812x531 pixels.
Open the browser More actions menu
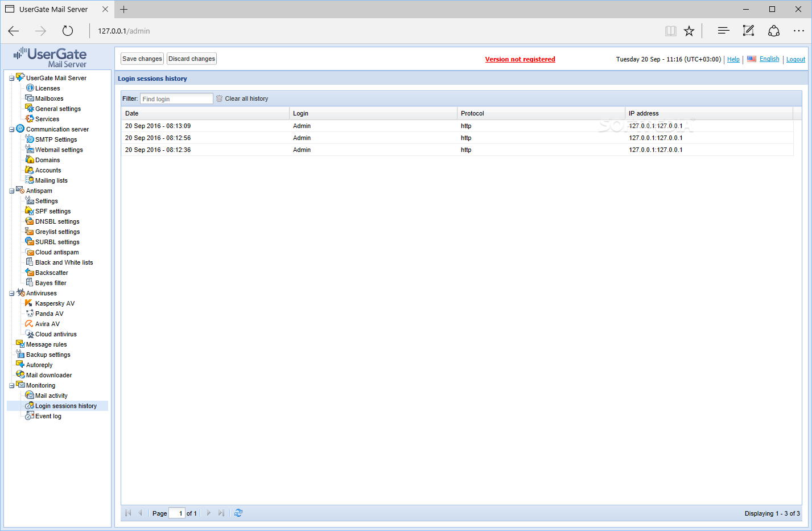798,31
